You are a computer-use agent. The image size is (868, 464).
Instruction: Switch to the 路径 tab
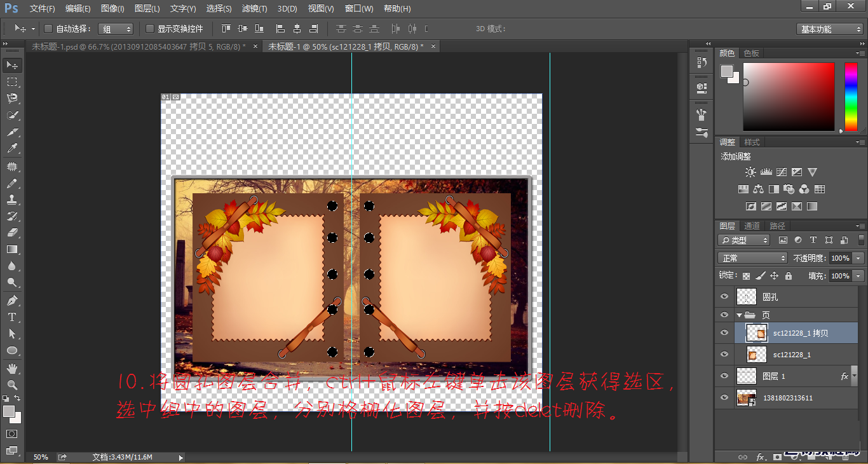tap(777, 226)
